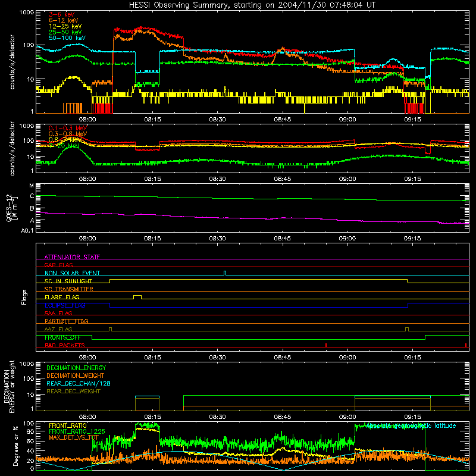Click the yellow FRONT_RATIO legend label
The width and height of the screenshot is (476, 476).
tap(68, 425)
